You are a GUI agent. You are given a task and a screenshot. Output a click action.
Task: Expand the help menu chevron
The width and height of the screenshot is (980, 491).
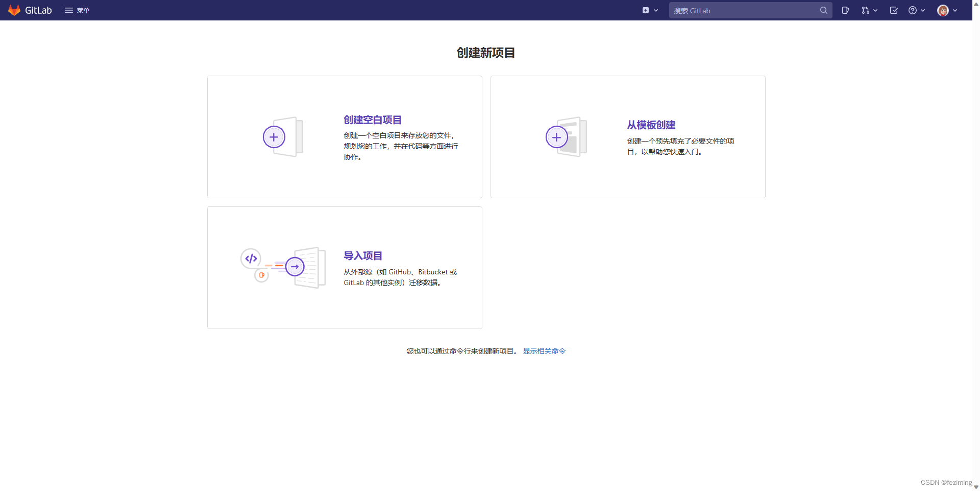(x=922, y=10)
